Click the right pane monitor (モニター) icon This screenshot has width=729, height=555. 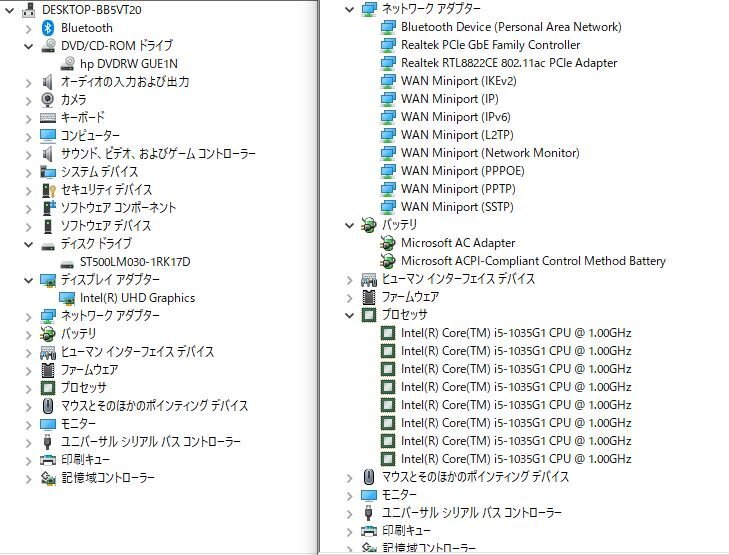pyautogui.click(x=369, y=495)
